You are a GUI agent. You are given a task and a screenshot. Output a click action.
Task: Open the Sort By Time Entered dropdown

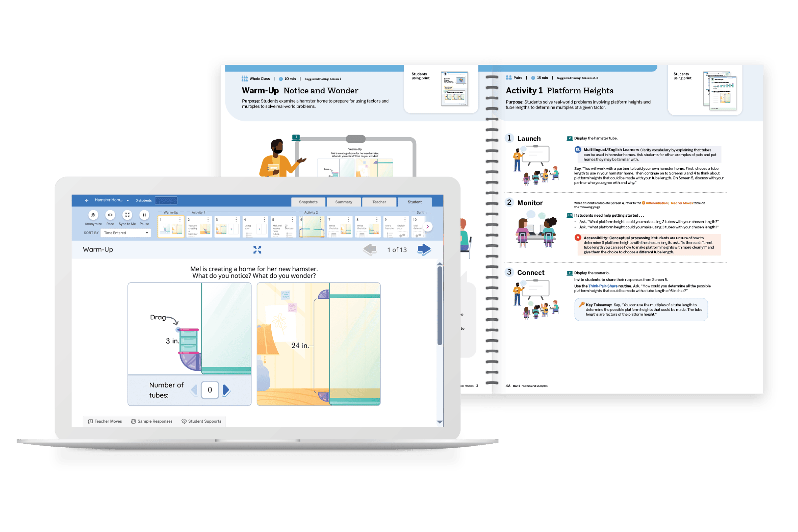pos(126,233)
